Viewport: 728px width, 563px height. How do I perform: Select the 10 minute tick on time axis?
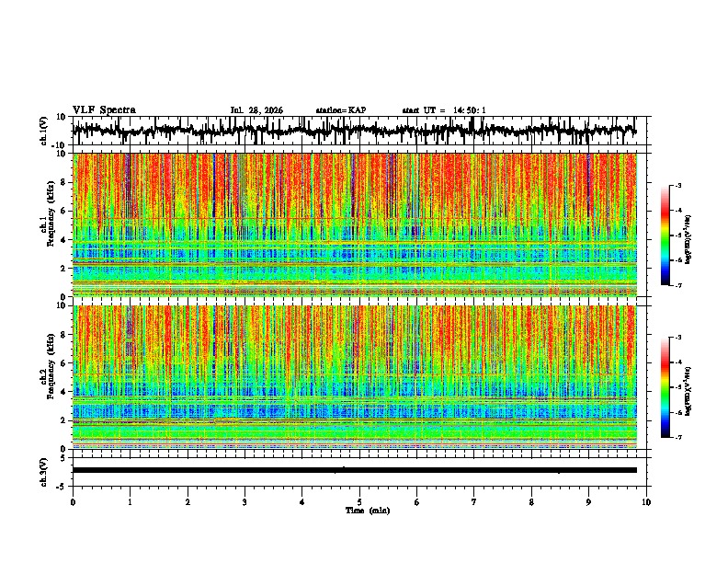(646, 502)
